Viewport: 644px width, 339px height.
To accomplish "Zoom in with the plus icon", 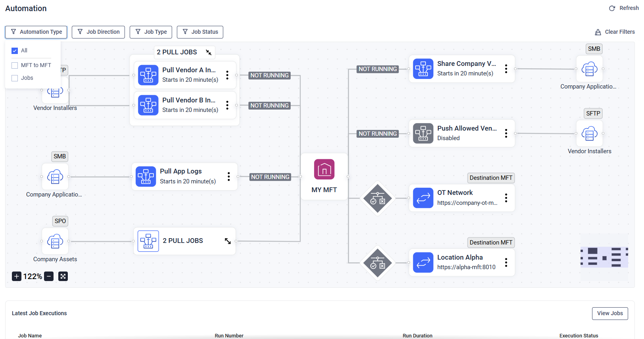I will [x=17, y=276].
